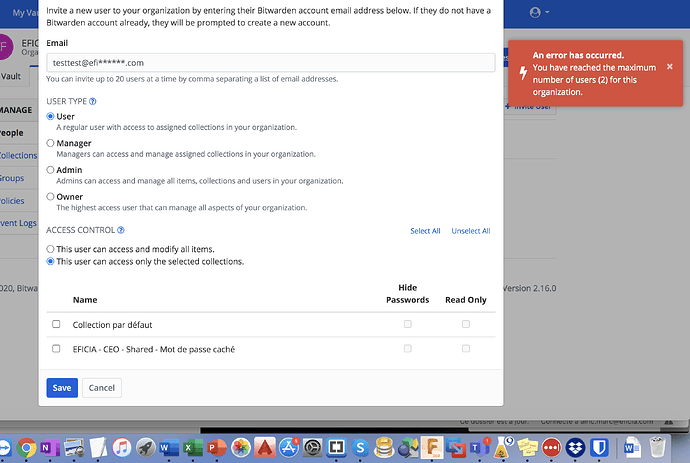The height and width of the screenshot is (463, 690).
Task: Select the Manager user type
Action: [51, 143]
